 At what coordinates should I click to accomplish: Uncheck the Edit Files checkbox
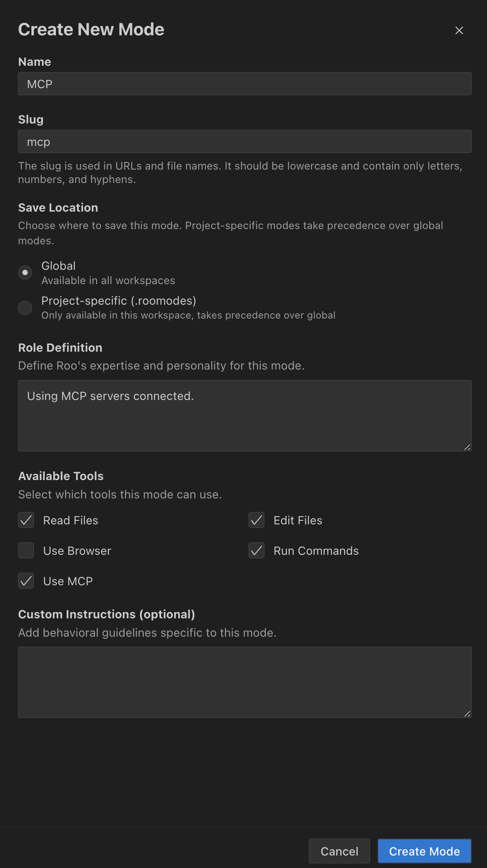(256, 520)
